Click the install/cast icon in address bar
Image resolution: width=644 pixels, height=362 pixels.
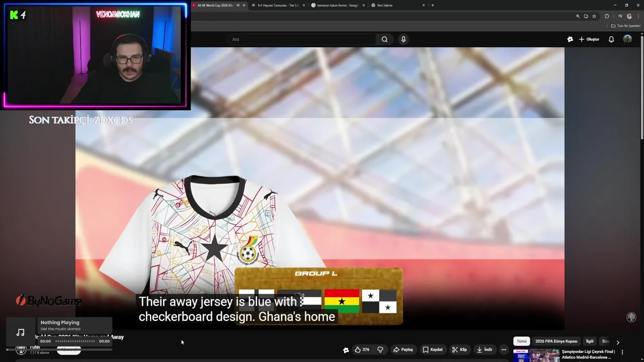pyautogui.click(x=586, y=16)
